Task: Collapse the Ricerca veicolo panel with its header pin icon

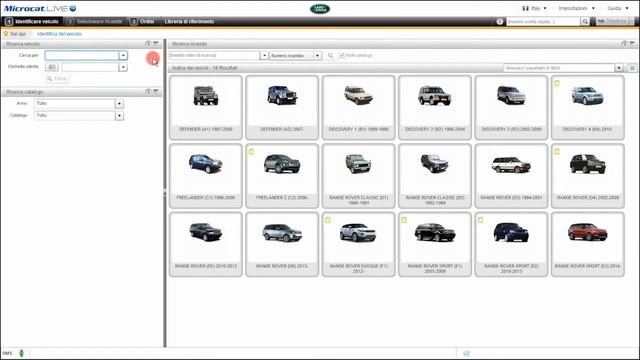Action: coord(156,44)
